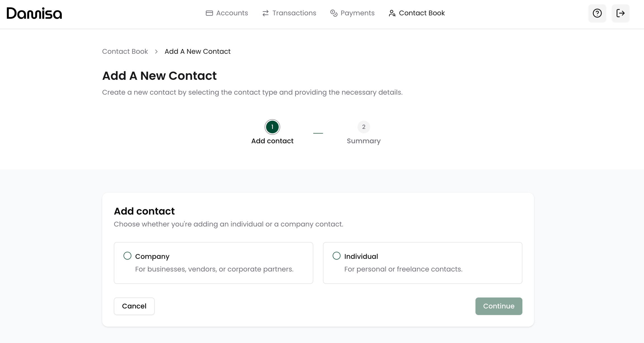Open the help question mark icon
This screenshot has height=343, width=644.
[x=597, y=13]
